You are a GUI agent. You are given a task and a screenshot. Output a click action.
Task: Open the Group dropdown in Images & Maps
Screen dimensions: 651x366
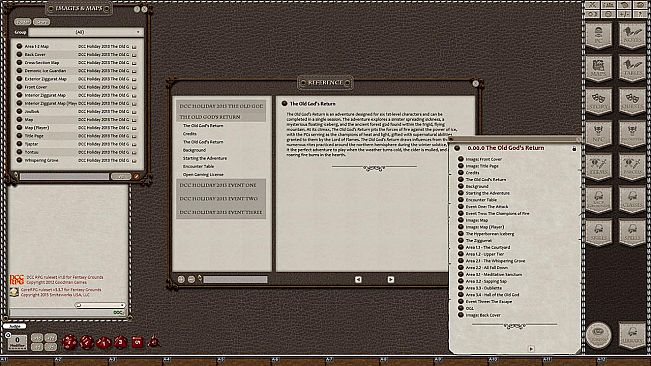[86, 32]
